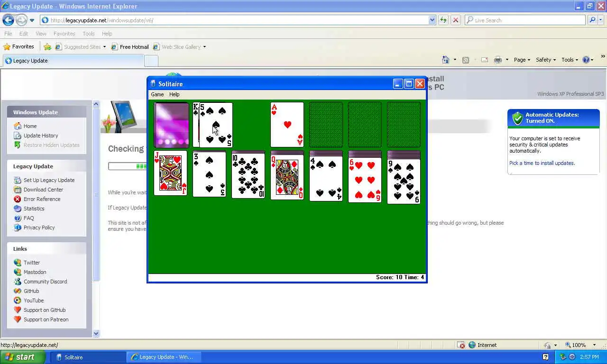
Task: Click the Windows Start button
Action: tap(23, 357)
